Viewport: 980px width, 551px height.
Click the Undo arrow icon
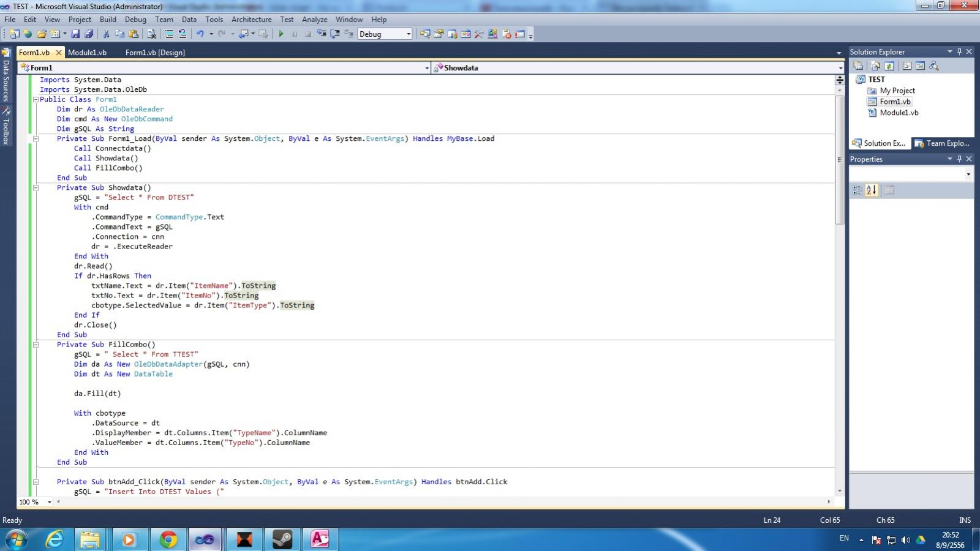point(200,34)
